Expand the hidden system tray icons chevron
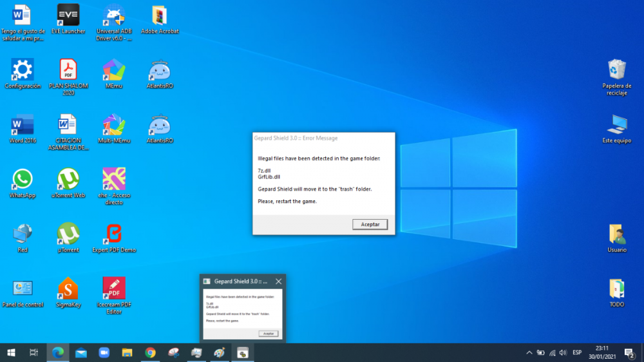Viewport: 644px width, 362px height. click(x=529, y=352)
